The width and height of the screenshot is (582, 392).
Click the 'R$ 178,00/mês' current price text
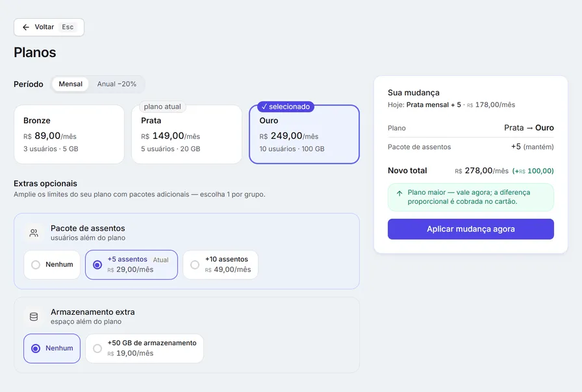pyautogui.click(x=490, y=105)
